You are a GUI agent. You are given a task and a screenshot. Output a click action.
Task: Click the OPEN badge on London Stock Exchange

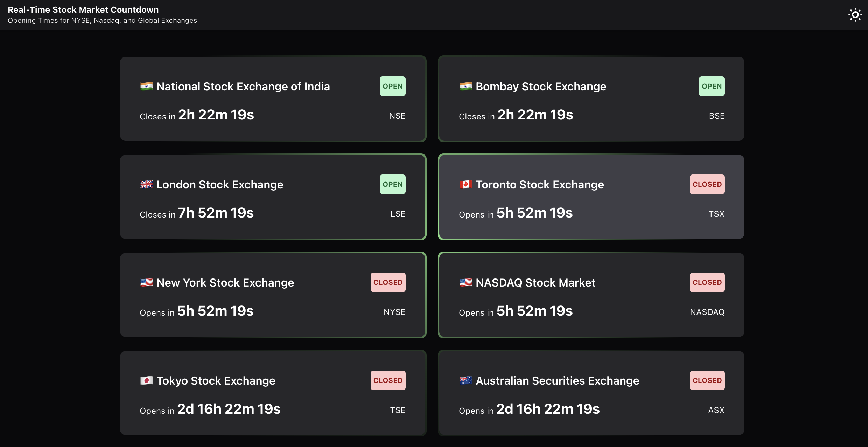pyautogui.click(x=392, y=184)
